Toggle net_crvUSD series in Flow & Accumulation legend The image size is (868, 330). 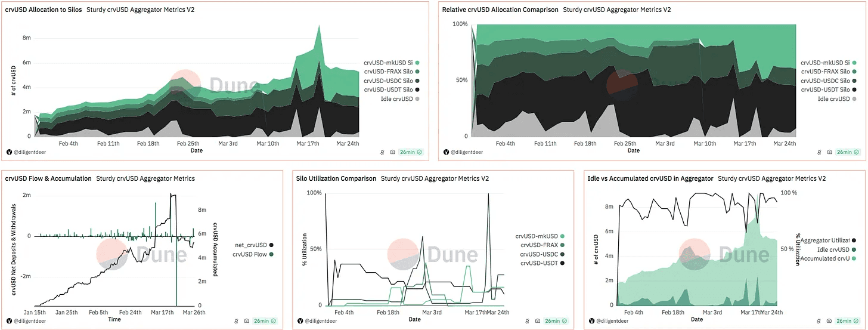(x=250, y=245)
